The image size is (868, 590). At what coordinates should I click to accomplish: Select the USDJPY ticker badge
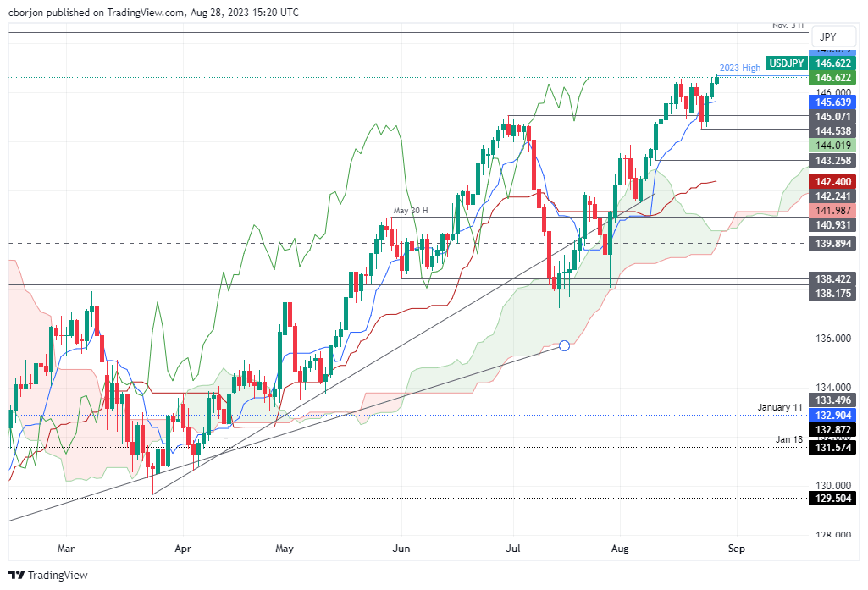pos(786,63)
